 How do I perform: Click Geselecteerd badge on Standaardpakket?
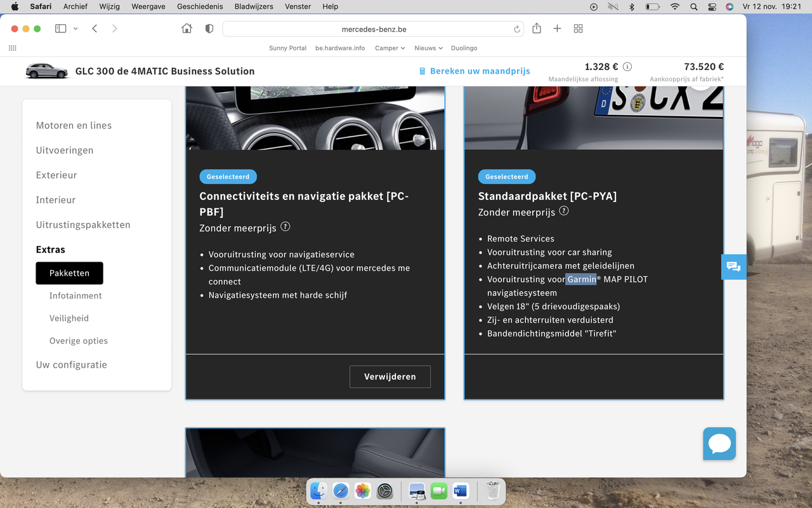[507, 177]
